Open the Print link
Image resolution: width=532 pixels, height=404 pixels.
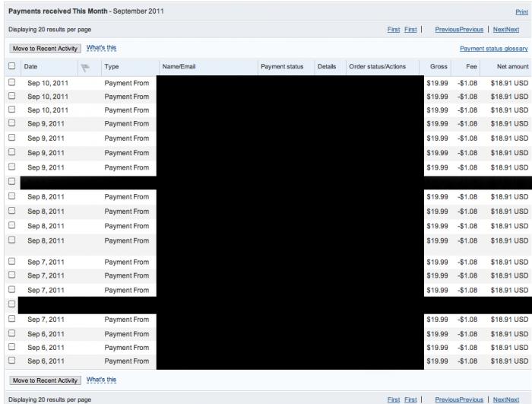[521, 12]
